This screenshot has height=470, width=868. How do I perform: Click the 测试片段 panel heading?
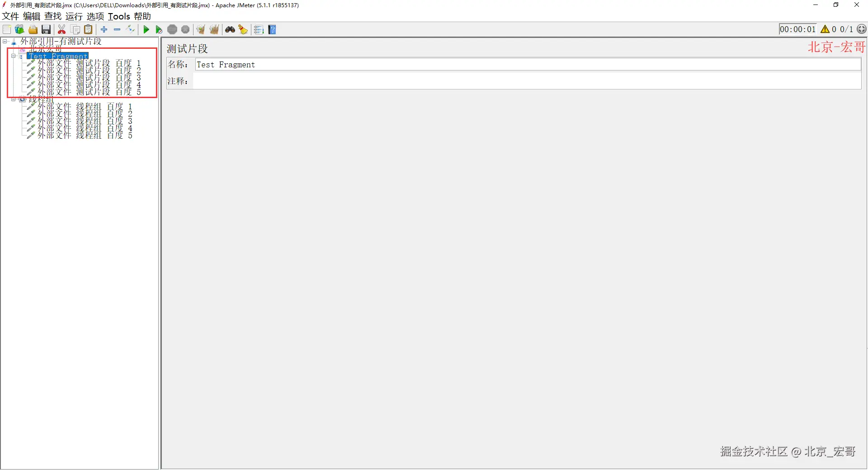[x=187, y=49]
